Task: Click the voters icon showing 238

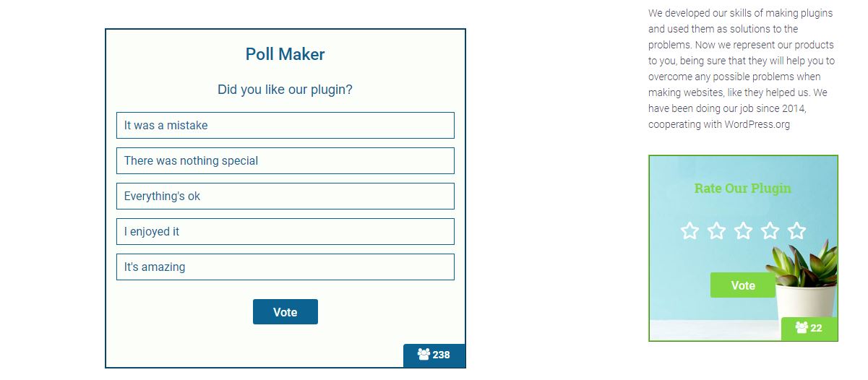Action: [424, 355]
